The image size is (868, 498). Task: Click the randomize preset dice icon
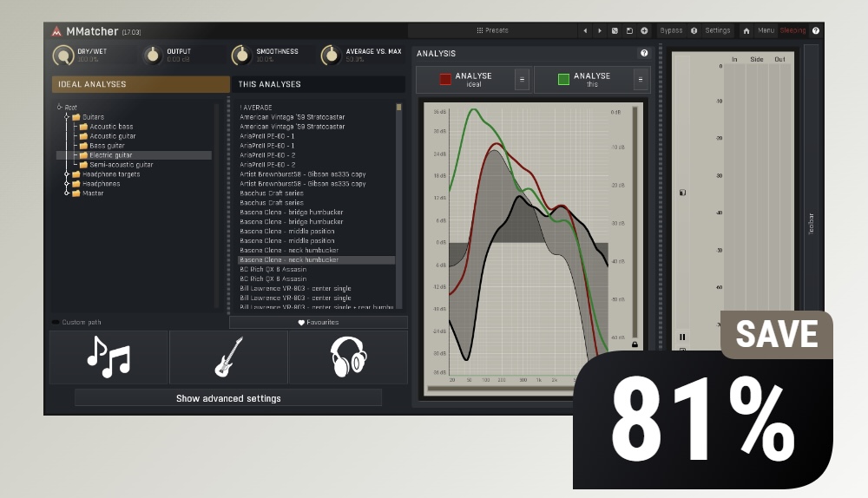(615, 31)
